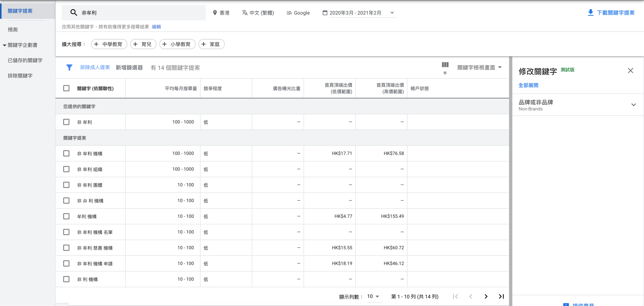The width and height of the screenshot is (644, 306).
Task: Click the 有 14 個關鍵字提案 count text
Action: tap(175, 68)
